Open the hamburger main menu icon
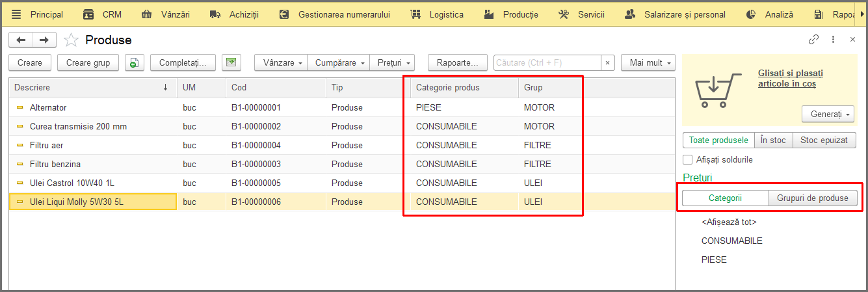Image resolution: width=868 pixels, height=292 pixels. point(16,14)
